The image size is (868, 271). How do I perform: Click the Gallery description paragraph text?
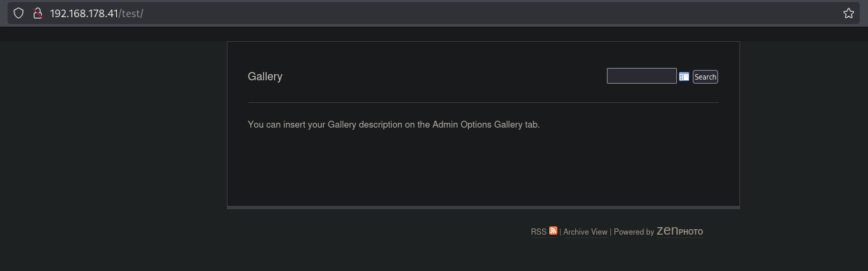(394, 124)
